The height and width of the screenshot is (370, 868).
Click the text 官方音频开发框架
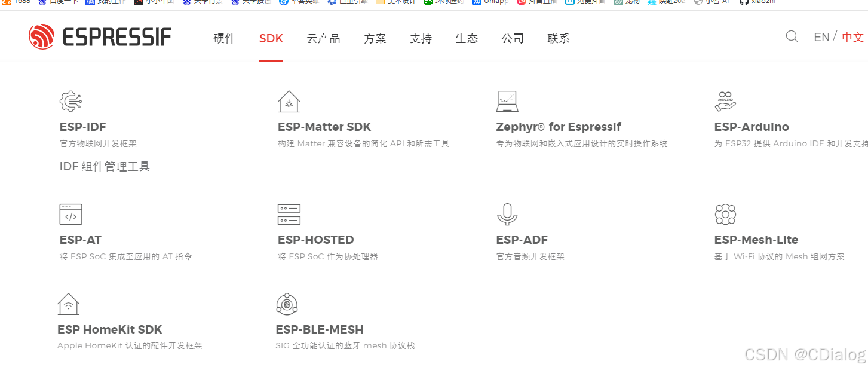pos(530,256)
